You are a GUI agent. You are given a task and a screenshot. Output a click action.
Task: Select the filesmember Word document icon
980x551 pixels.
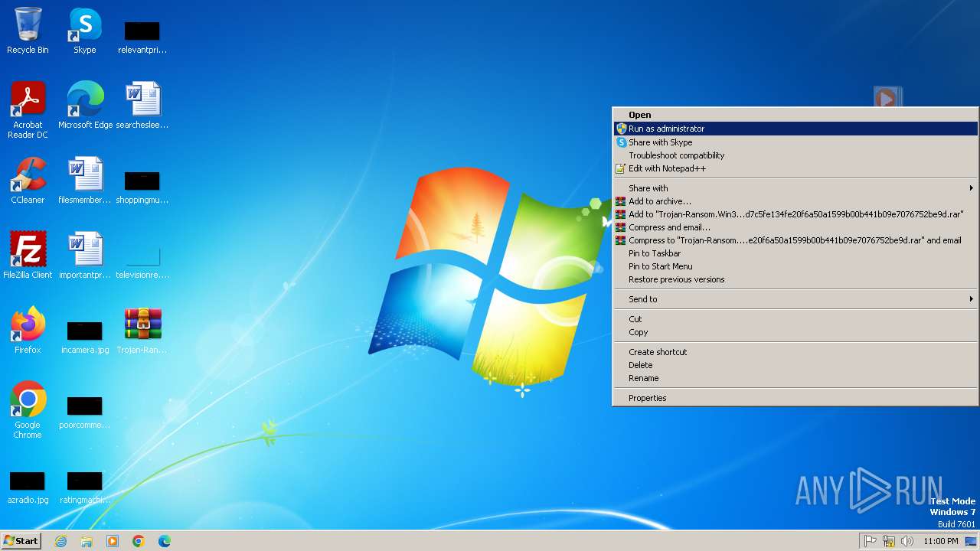pos(85,181)
